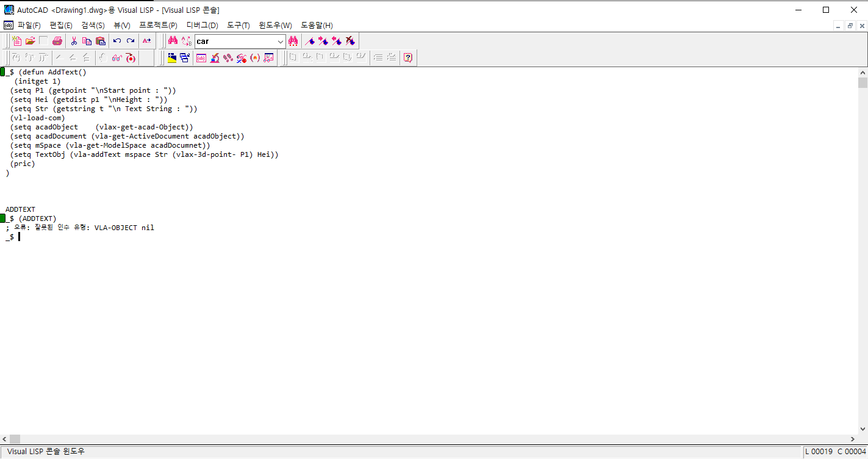Viewport: 868px width, 459px height.
Task: Click the Help question mark icon
Action: pos(408,58)
